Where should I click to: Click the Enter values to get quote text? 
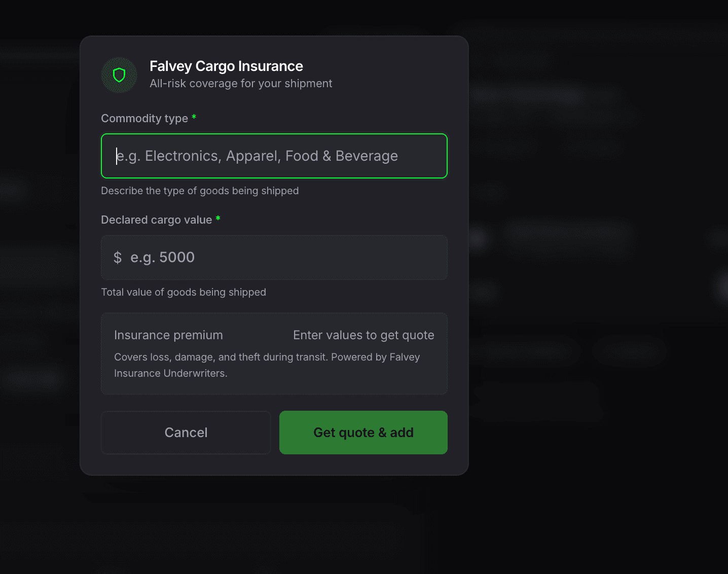pyautogui.click(x=363, y=335)
